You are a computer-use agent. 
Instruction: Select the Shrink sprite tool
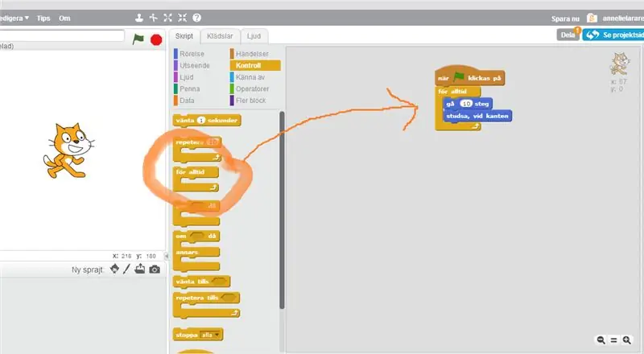[x=183, y=18]
